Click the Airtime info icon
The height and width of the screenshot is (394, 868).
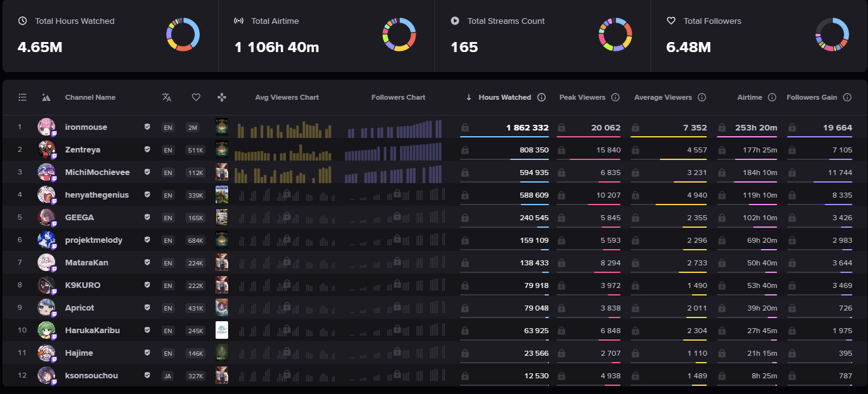pyautogui.click(x=772, y=97)
